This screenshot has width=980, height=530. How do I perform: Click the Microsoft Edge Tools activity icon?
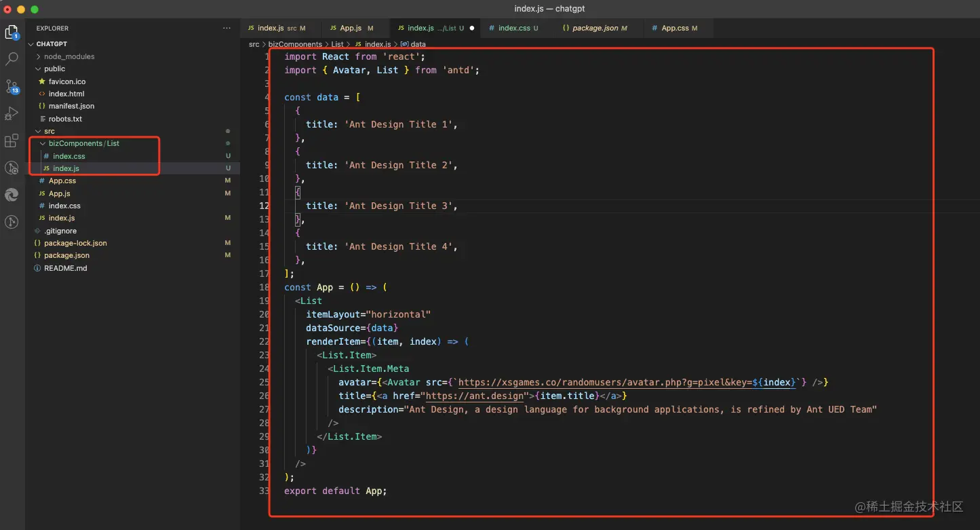12,195
